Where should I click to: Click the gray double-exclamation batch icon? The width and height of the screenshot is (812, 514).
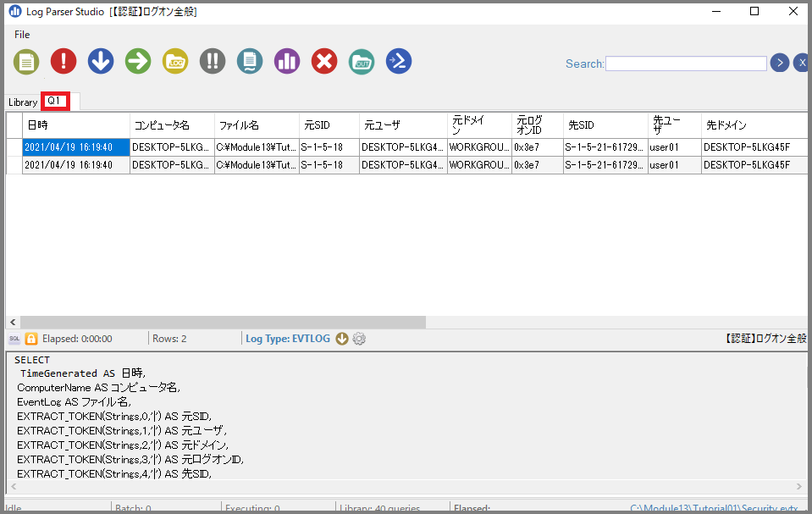point(213,61)
